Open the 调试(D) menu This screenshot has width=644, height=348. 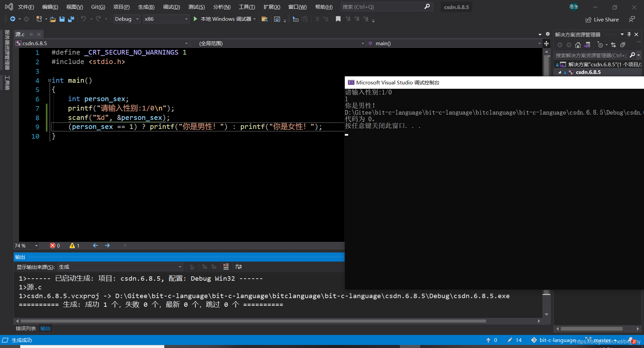[x=171, y=7]
